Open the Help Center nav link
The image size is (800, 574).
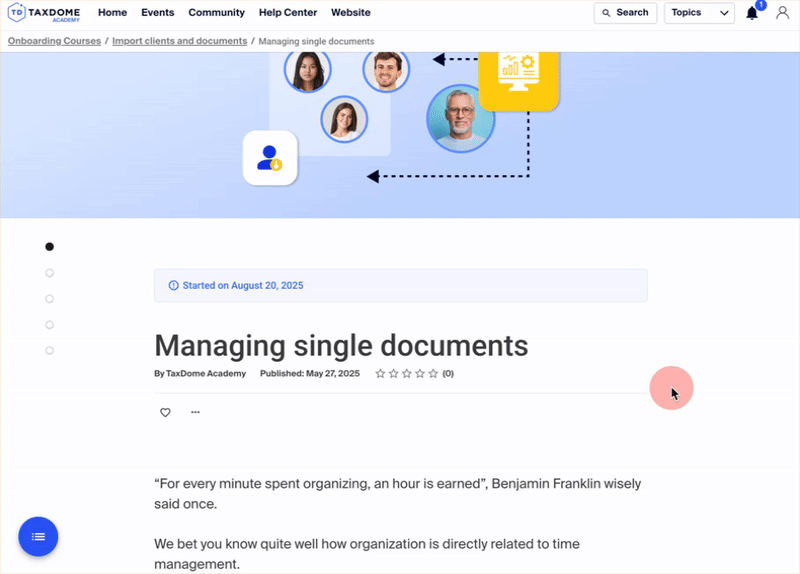tap(288, 13)
